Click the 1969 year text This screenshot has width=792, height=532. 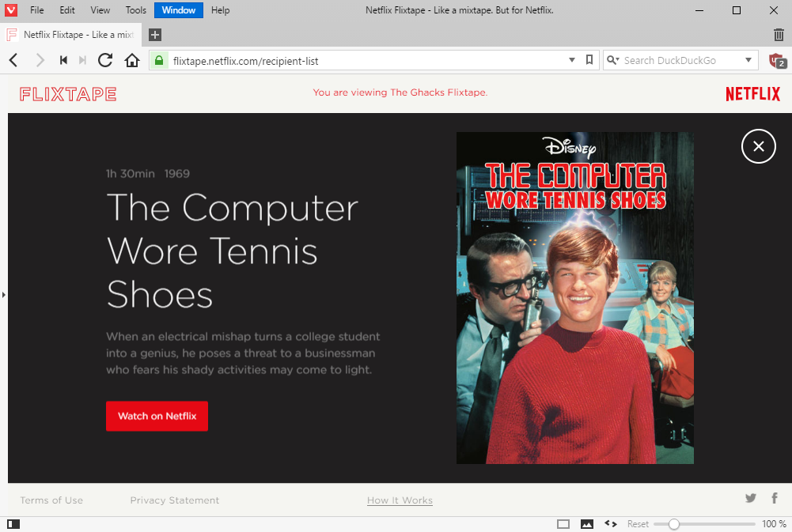(176, 174)
